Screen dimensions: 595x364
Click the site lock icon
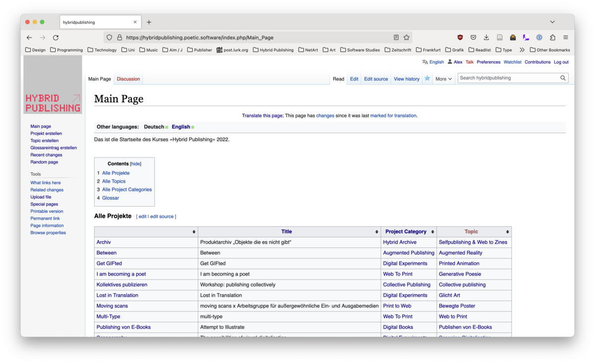pyautogui.click(x=119, y=37)
